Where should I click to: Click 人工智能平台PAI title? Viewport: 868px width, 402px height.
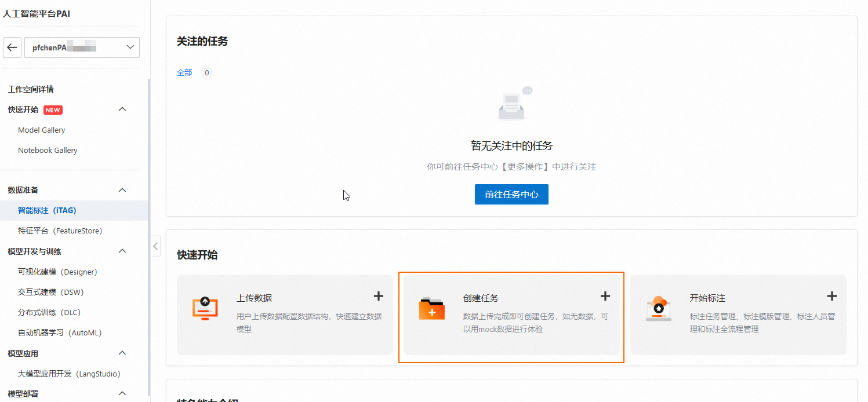37,13
